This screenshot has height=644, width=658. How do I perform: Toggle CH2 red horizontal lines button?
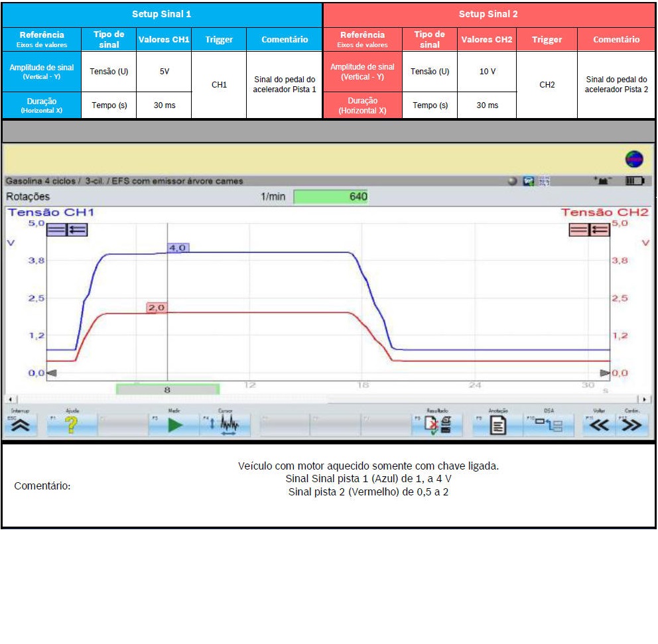point(579,229)
